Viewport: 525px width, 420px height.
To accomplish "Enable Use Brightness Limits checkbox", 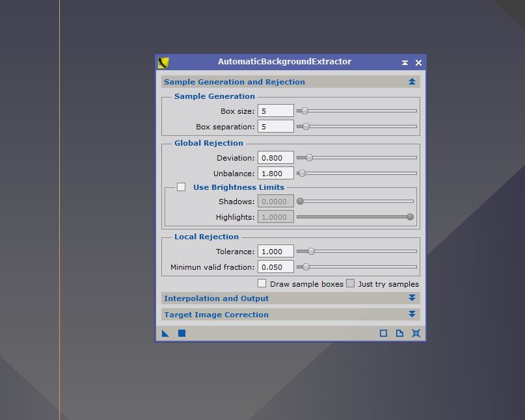I will pos(181,187).
